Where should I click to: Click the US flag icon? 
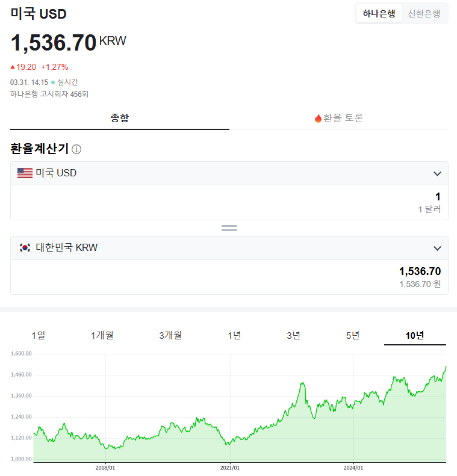[25, 173]
